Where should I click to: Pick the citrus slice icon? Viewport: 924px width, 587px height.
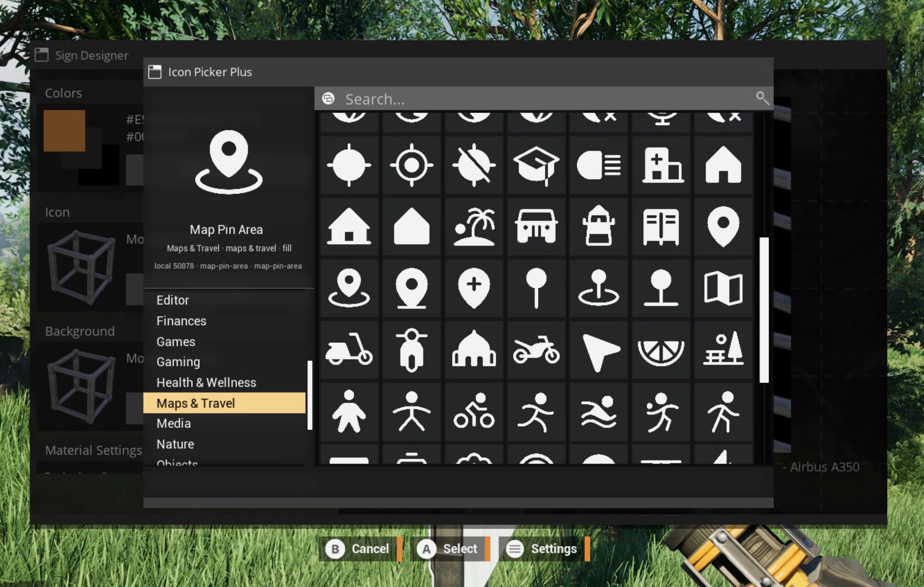point(661,353)
